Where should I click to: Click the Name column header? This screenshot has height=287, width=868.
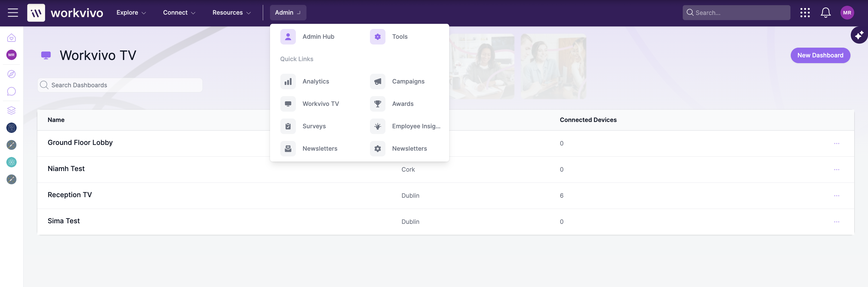pos(56,120)
